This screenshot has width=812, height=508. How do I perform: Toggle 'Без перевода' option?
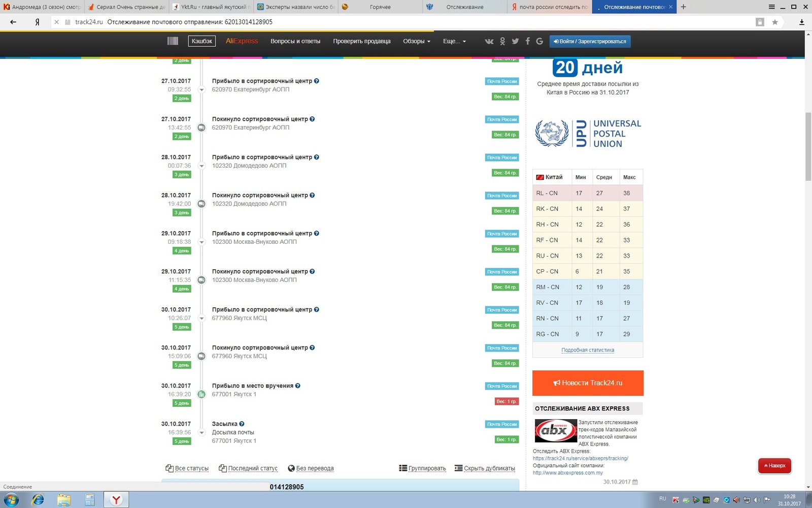311,468
